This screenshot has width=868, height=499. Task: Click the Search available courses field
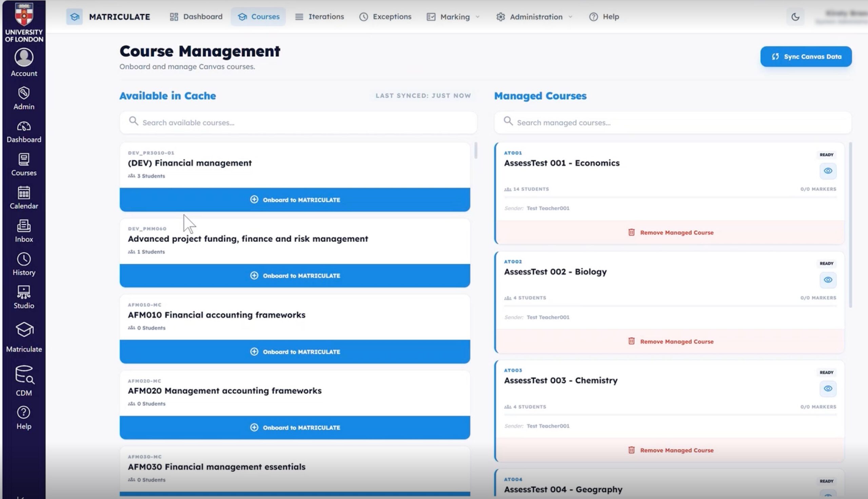click(x=298, y=122)
